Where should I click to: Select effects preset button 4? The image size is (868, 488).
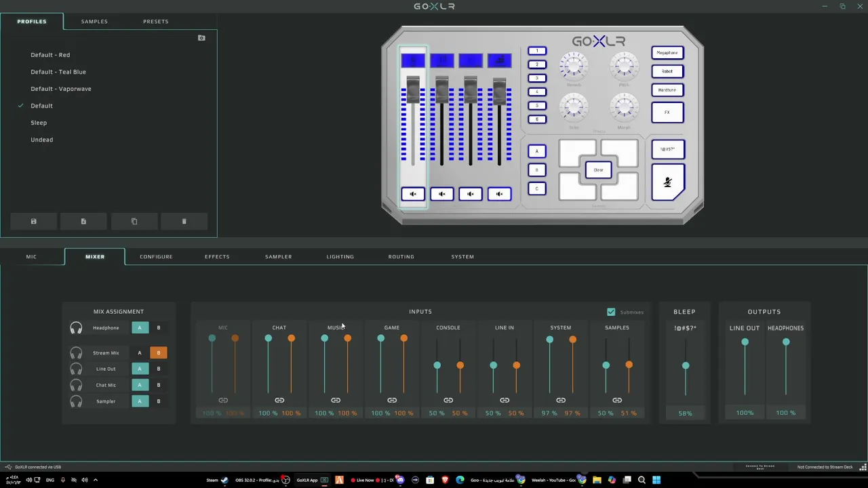click(x=537, y=91)
